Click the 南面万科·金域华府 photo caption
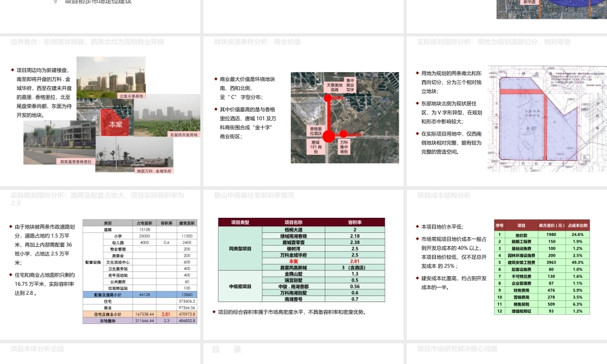 (154, 170)
